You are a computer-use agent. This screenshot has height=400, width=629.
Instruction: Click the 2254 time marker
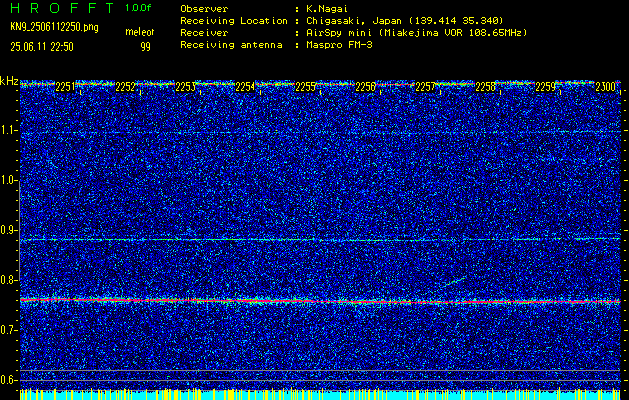(245, 87)
